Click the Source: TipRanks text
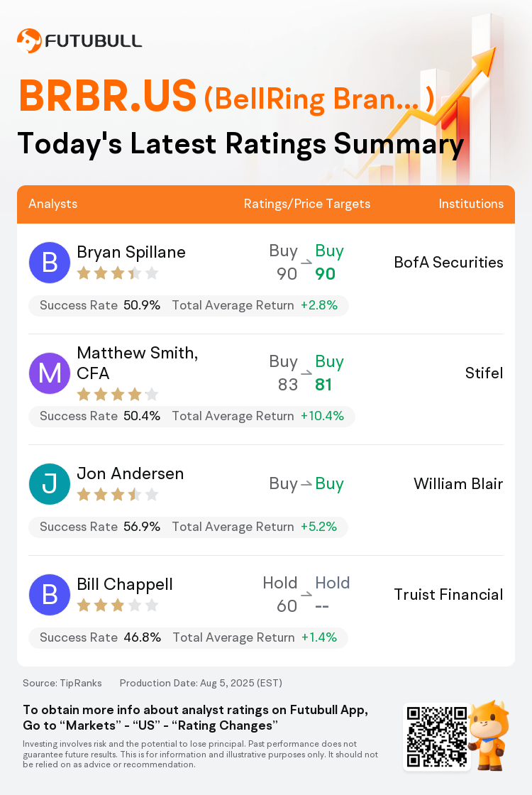 62,683
